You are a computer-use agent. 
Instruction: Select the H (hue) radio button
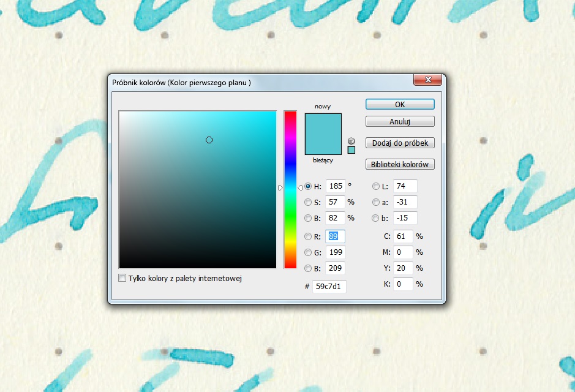click(308, 186)
